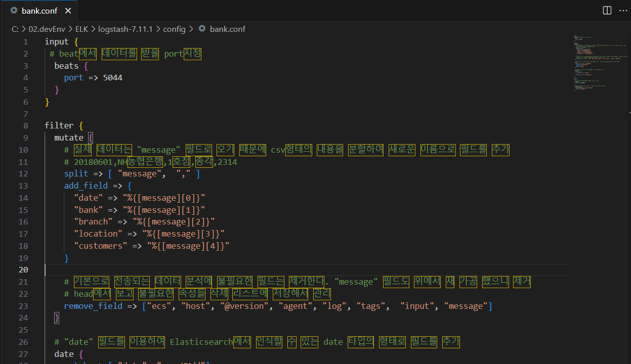Click the bank.conf breadcrumb file name
631x364 pixels.
pyautogui.click(x=227, y=29)
